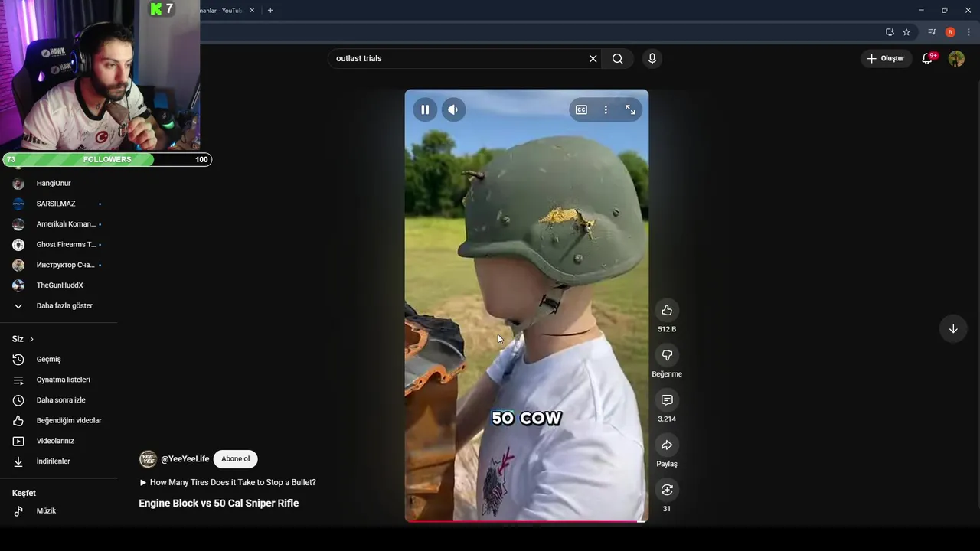Screen dimensions: 980x551
Task: Like the Short with thumbs up
Action: point(667,310)
